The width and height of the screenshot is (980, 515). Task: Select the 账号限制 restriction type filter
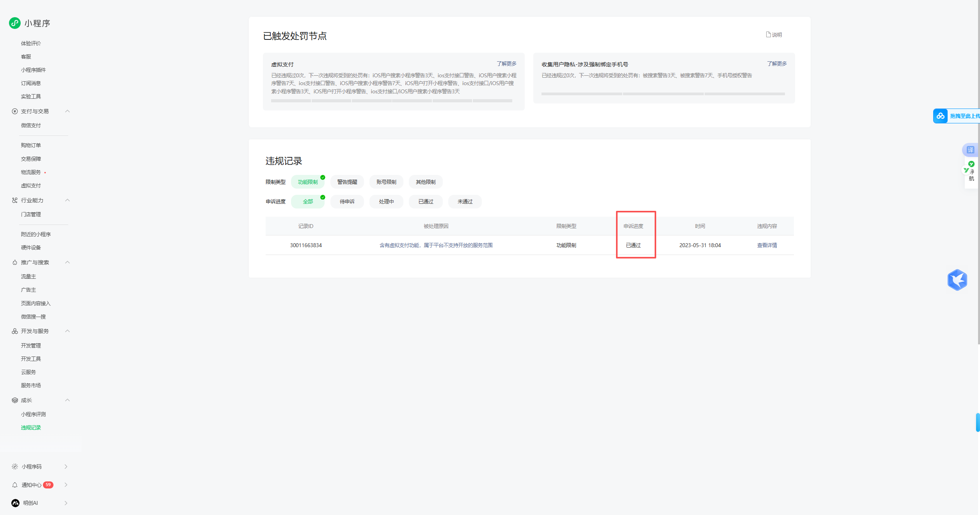coord(386,182)
